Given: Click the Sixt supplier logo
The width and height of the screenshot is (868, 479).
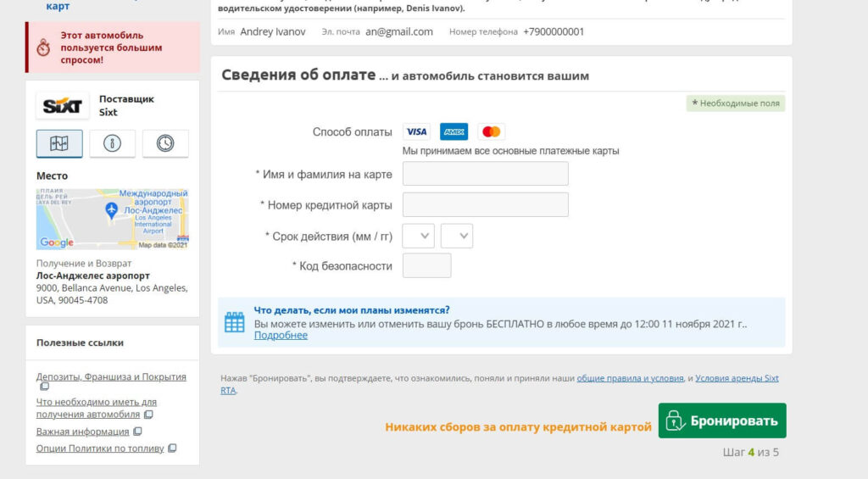Looking at the screenshot, I should coord(63,106).
